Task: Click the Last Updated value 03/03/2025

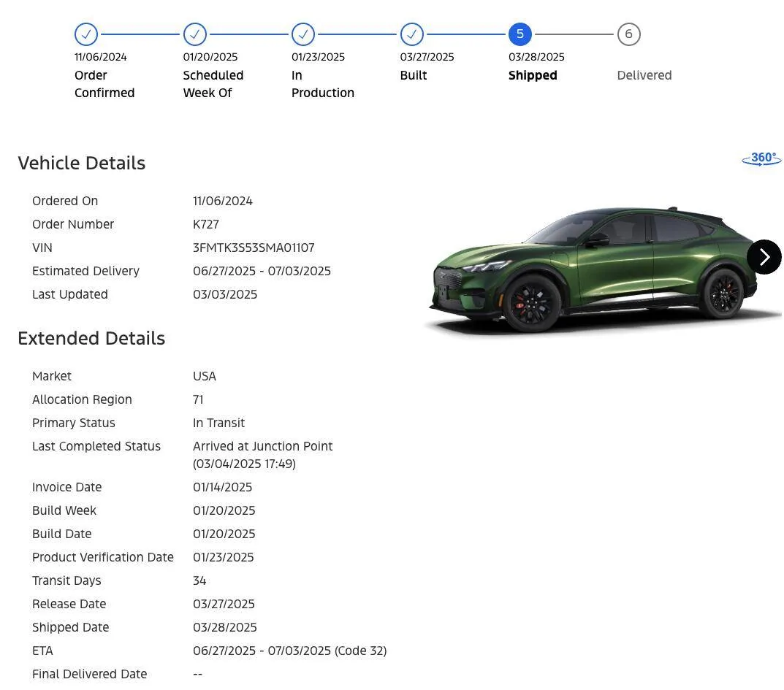Action: pyautogui.click(x=225, y=295)
